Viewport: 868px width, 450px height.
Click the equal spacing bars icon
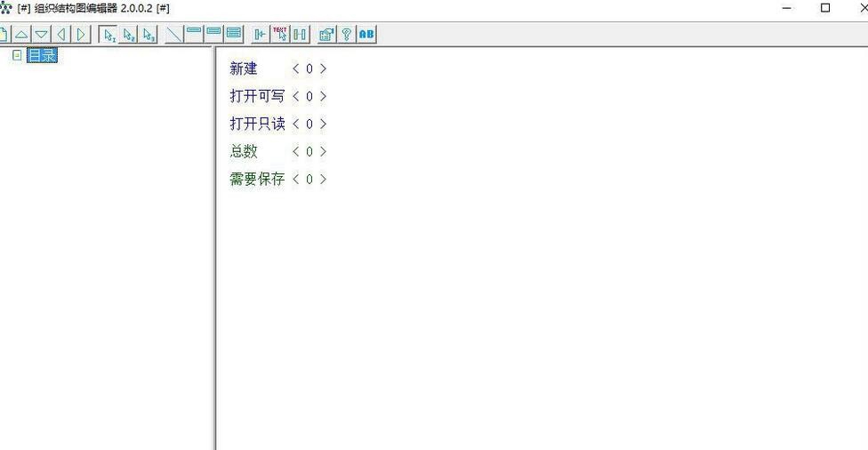click(x=300, y=35)
